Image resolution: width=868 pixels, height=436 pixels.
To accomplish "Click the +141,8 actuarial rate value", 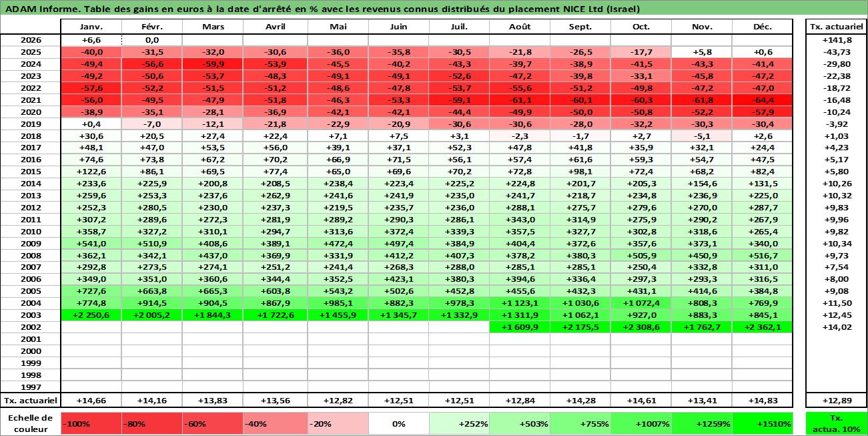I will coord(836,39).
